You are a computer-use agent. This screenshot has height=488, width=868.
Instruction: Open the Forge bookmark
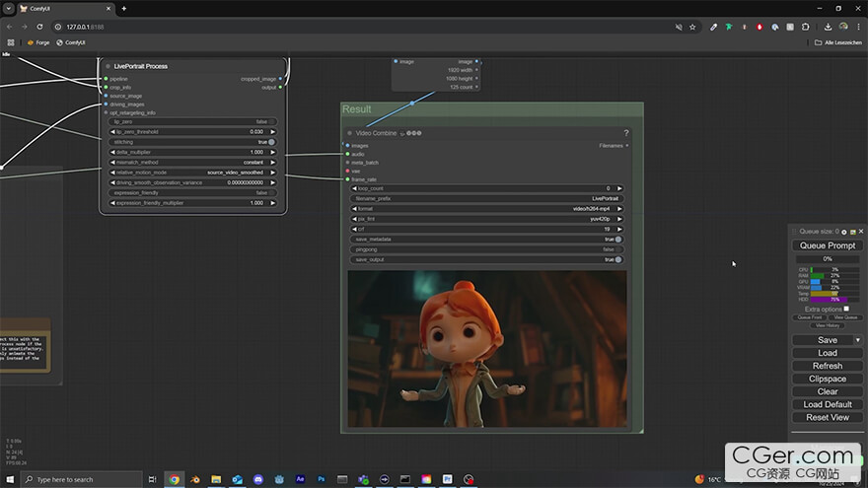(x=38, y=42)
